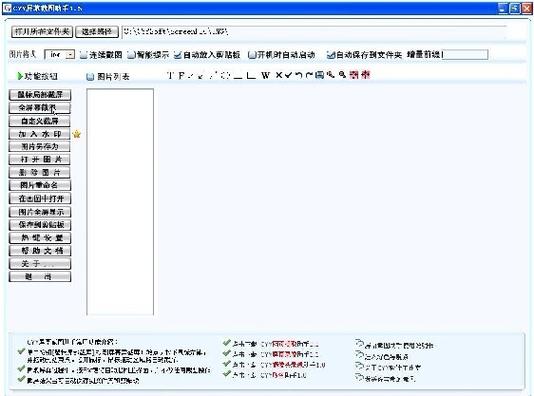Click the 自定义截屏 button

tap(40, 121)
